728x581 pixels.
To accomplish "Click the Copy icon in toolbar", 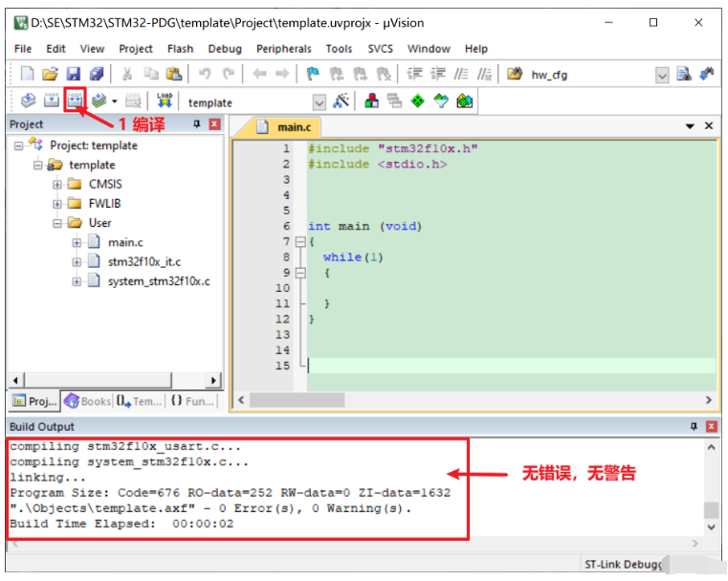I will [x=150, y=74].
